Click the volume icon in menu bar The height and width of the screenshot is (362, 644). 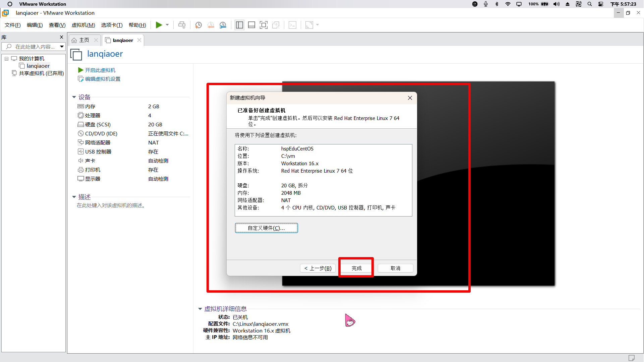point(557,4)
